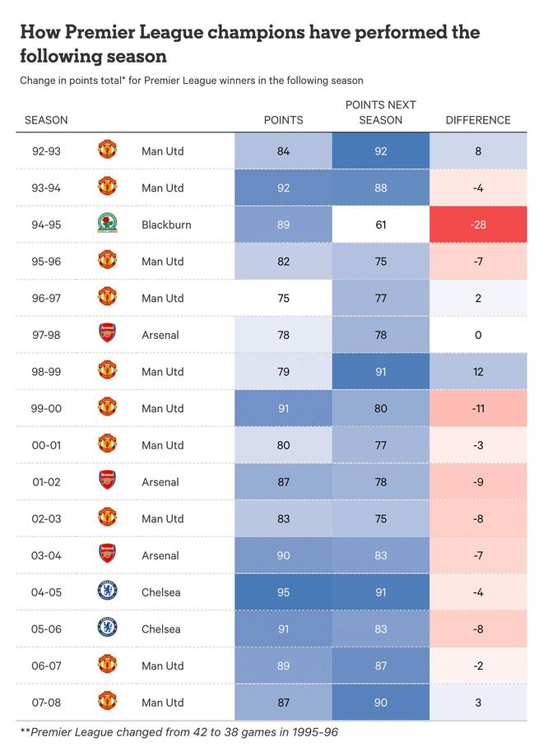Click the footnote about 42 to 38 games

[179, 732]
